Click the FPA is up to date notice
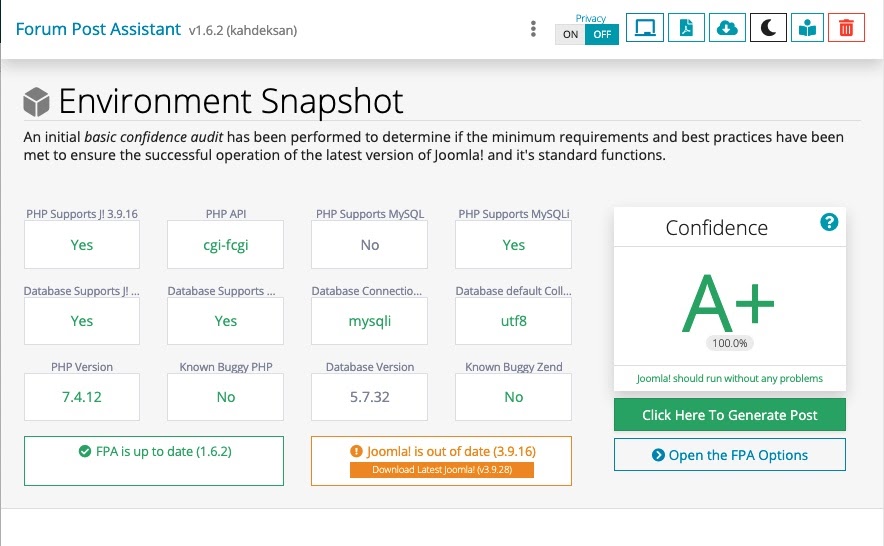884x546 pixels. coord(154,452)
